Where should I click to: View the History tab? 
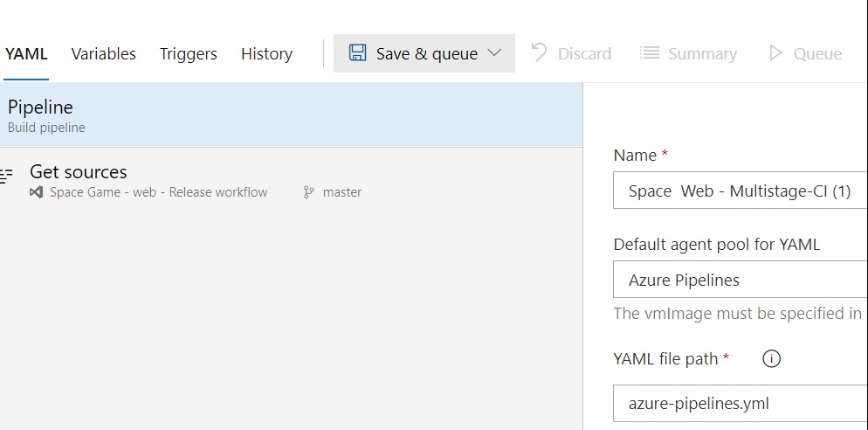click(x=266, y=53)
